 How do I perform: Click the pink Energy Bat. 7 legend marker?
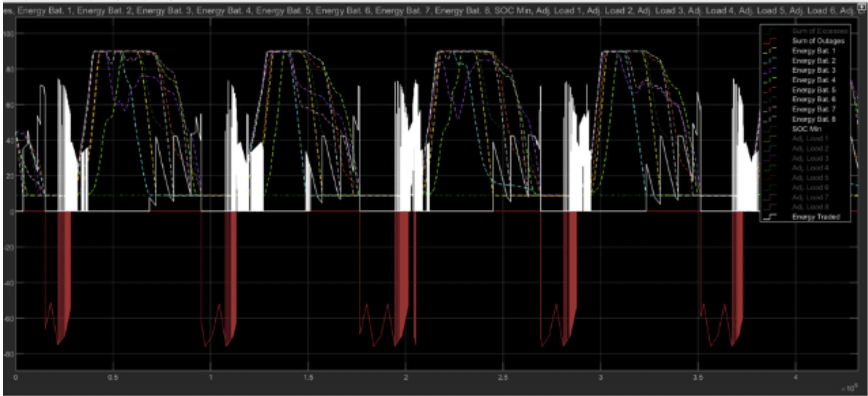[x=770, y=109]
